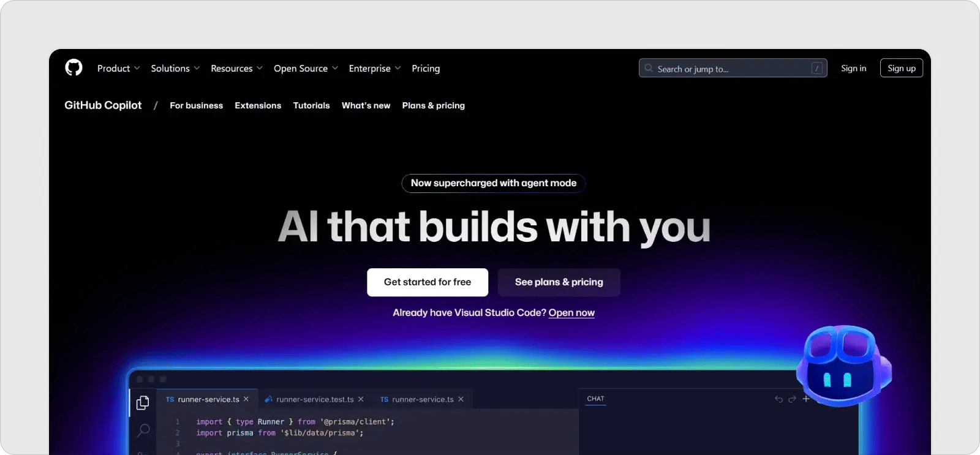
Task: Close the inactive rightmost runner-service.ts tab
Action: [461, 399]
